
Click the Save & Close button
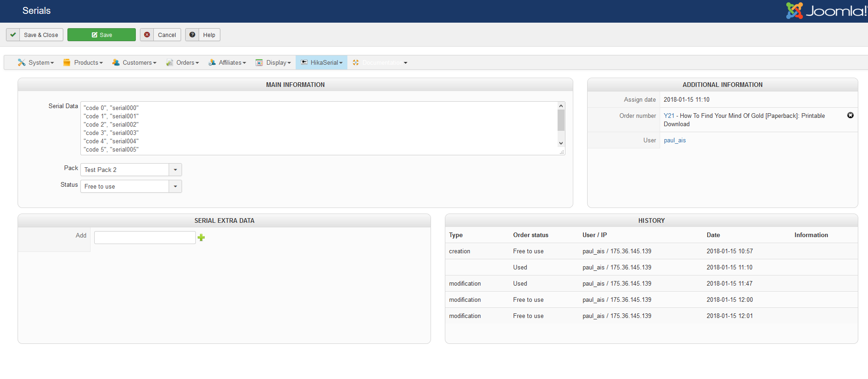(35, 35)
